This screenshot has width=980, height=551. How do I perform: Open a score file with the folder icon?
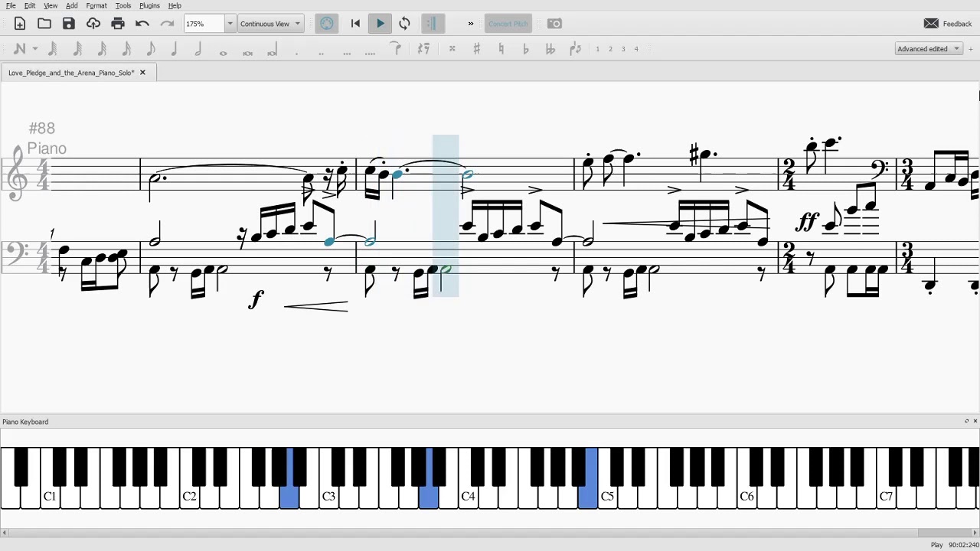click(44, 24)
